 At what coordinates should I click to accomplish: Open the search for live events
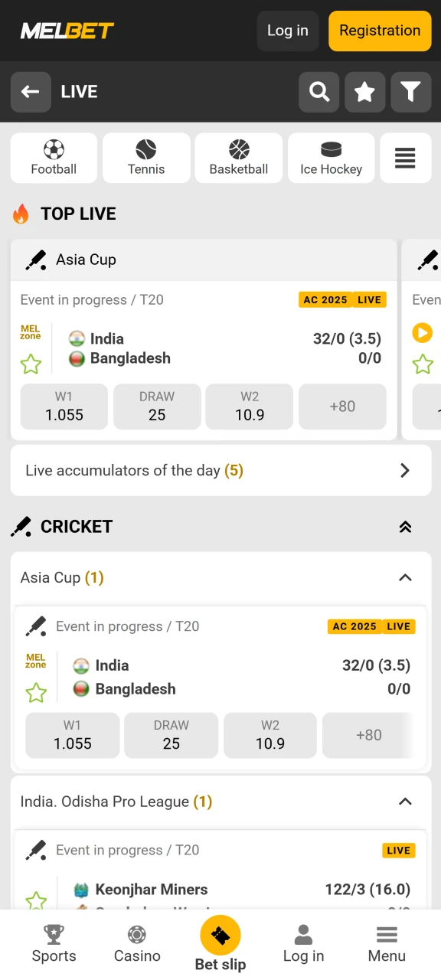pos(318,92)
